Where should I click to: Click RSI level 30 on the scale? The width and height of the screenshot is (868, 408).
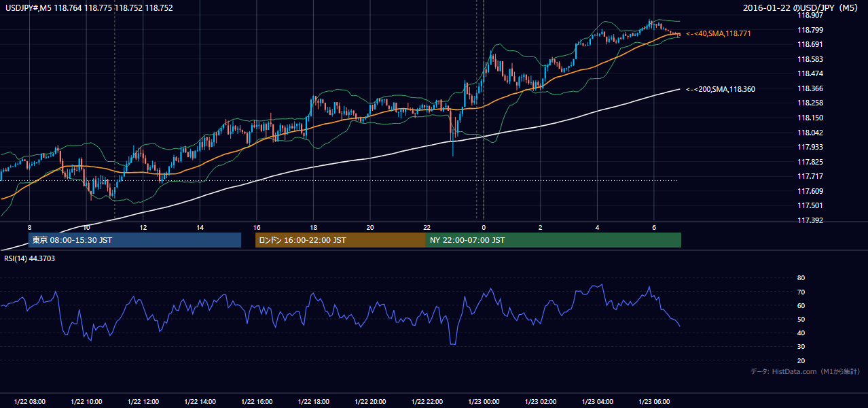(801, 347)
